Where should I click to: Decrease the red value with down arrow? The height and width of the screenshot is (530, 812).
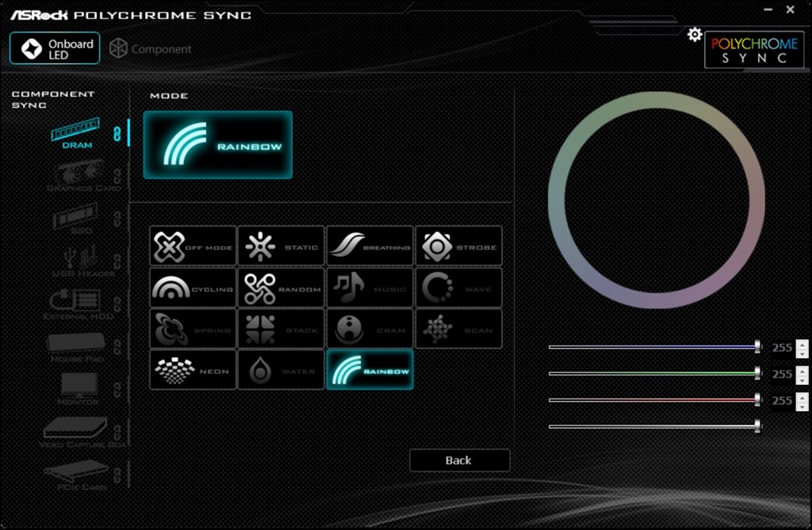802,406
